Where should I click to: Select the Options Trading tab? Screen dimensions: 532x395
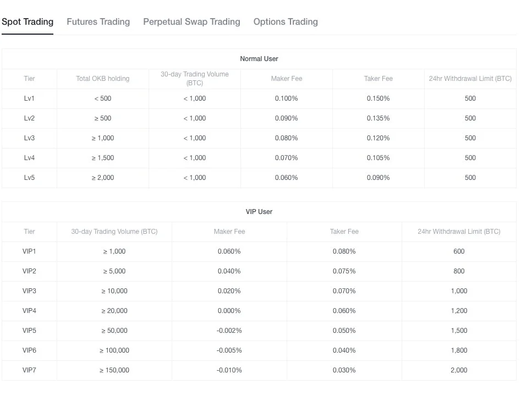[286, 21]
